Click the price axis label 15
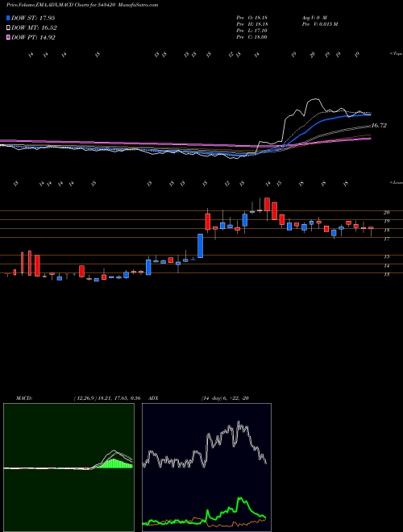This screenshot has height=532, width=403. pos(386,257)
